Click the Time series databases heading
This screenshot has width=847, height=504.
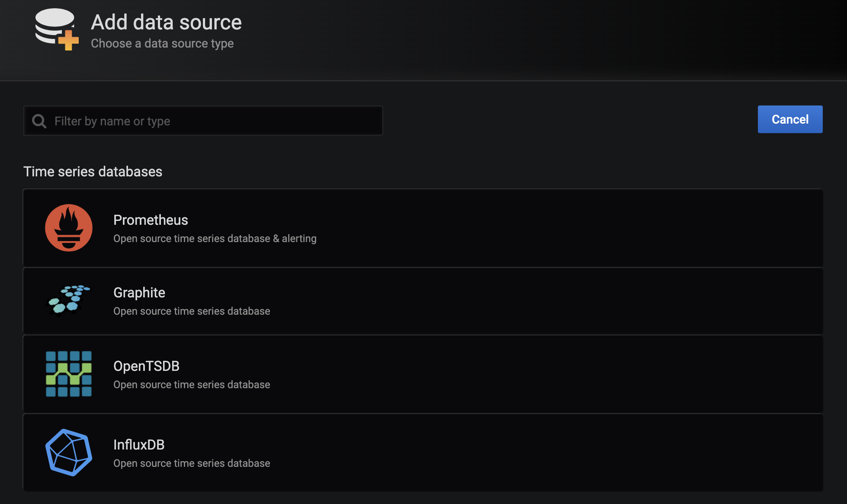point(93,172)
